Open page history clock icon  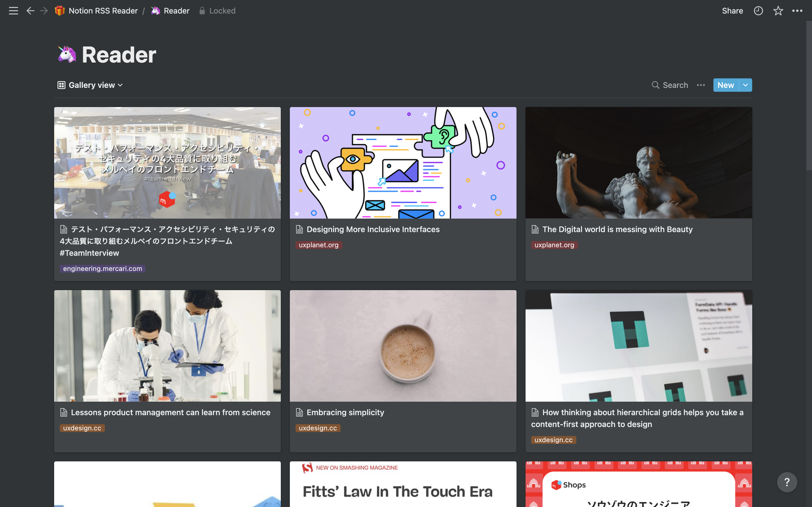point(758,11)
